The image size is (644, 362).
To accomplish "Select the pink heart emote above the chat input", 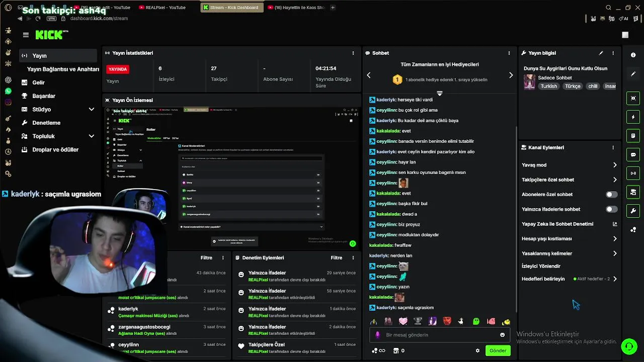I will pyautogui.click(x=403, y=321).
